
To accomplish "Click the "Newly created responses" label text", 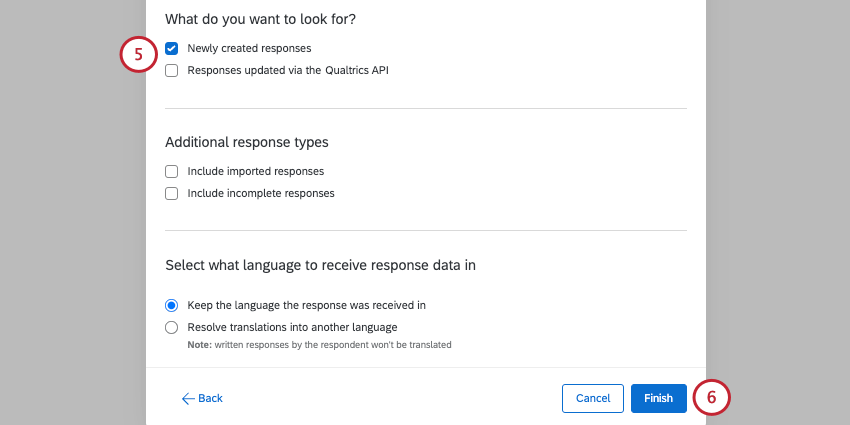I will point(249,48).
